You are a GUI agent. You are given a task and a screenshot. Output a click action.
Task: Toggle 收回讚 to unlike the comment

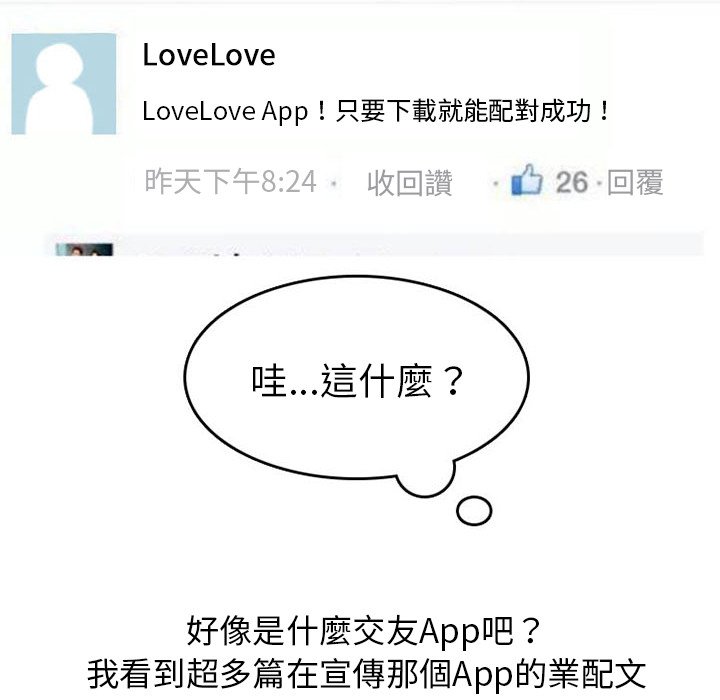click(x=410, y=183)
